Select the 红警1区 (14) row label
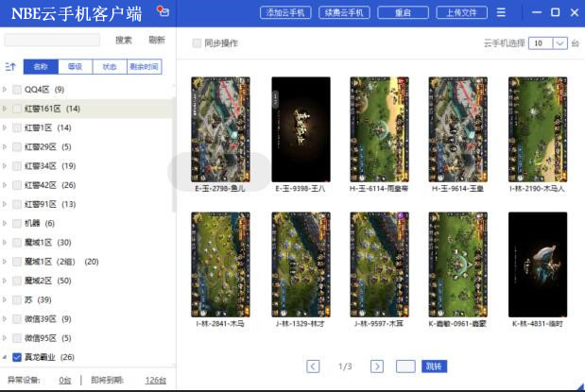Image resolution: width=585 pixels, height=392 pixels. [48, 128]
